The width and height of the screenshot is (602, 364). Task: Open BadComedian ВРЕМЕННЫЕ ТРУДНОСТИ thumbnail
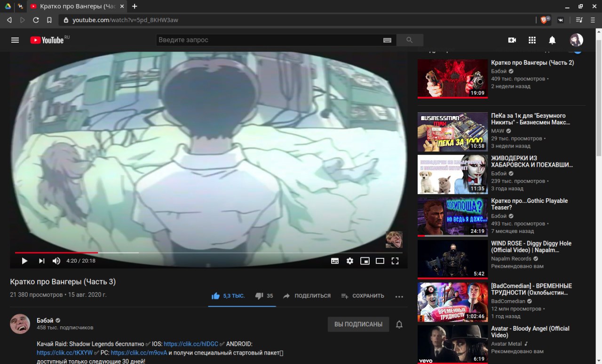453,302
